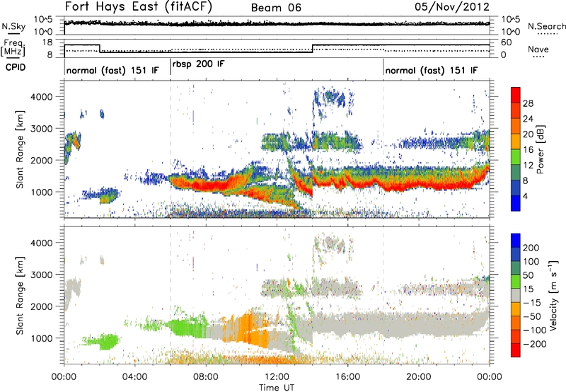
Task: Pick the red top segment of Power color bar
Action: click(x=516, y=96)
